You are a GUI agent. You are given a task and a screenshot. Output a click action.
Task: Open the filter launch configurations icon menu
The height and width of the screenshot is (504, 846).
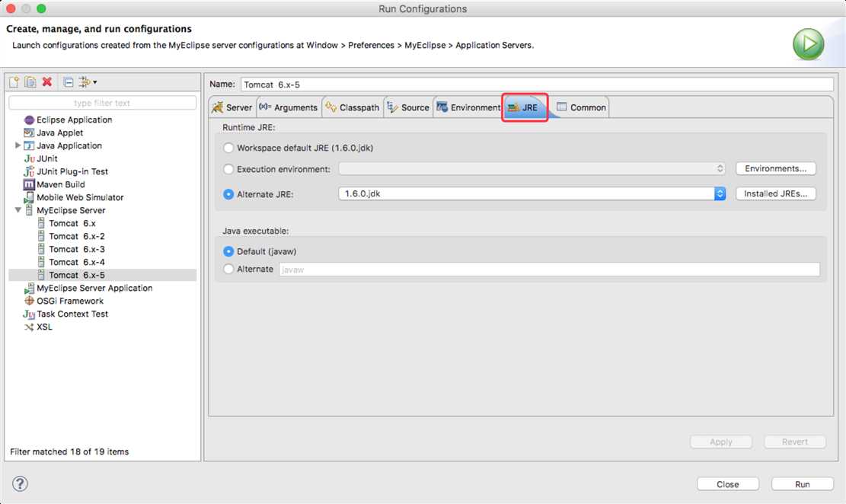point(88,82)
